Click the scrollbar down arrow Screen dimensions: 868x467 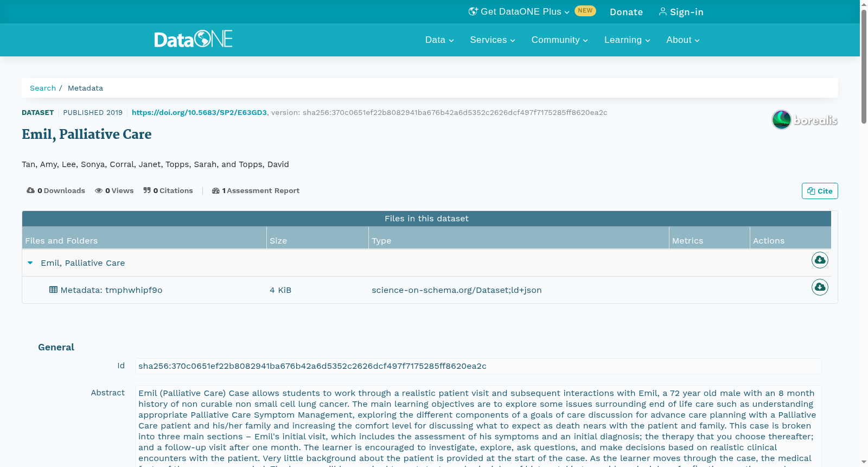864,463
